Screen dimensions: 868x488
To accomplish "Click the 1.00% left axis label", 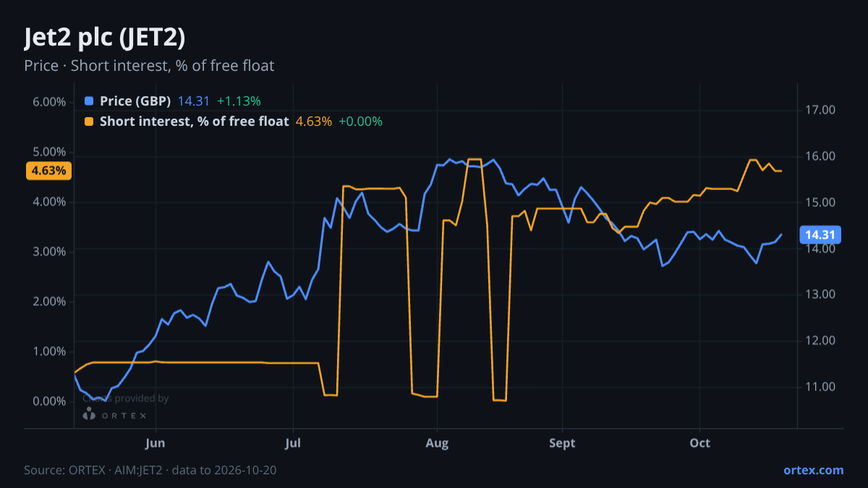I will (49, 351).
